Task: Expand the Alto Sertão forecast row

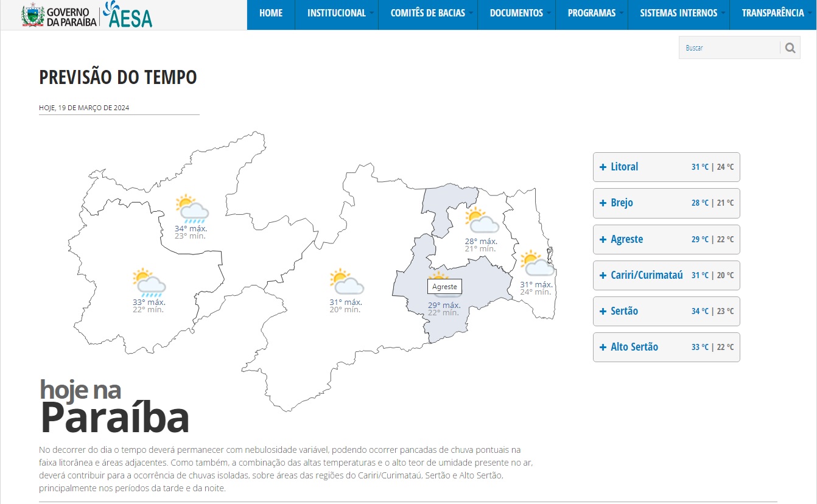Action: pyautogui.click(x=666, y=347)
